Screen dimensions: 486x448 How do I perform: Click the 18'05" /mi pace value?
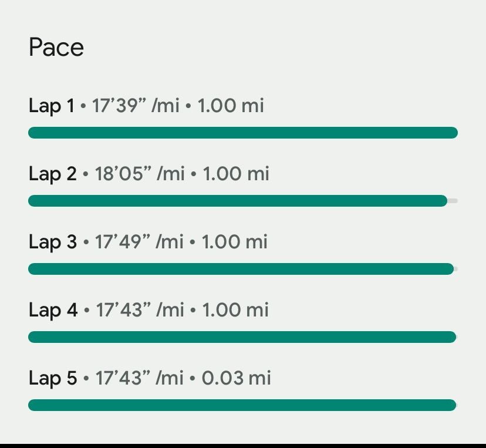(x=139, y=174)
